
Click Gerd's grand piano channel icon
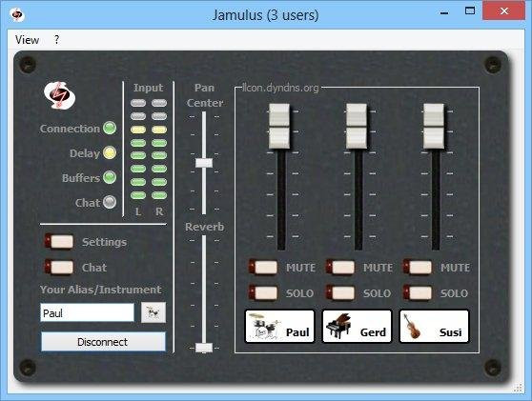(x=338, y=326)
